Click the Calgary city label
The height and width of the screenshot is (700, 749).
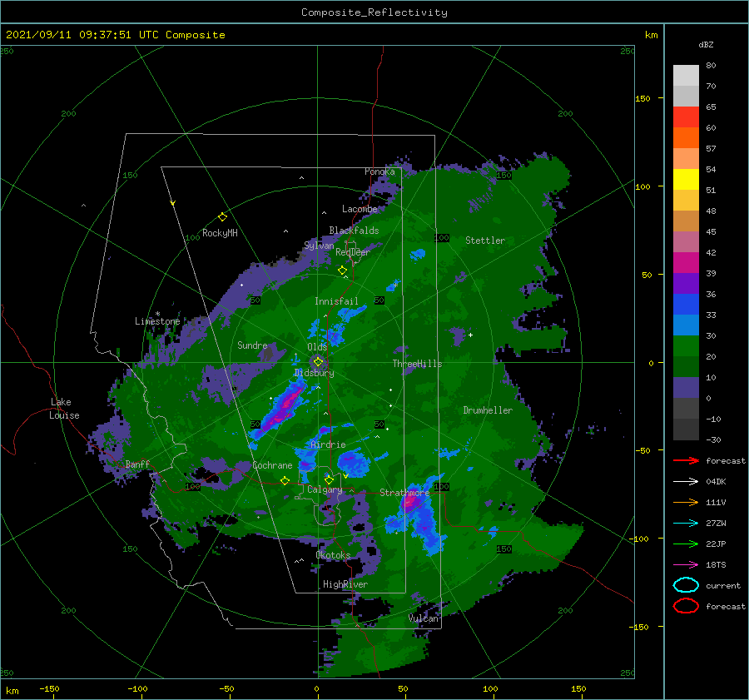(325, 489)
